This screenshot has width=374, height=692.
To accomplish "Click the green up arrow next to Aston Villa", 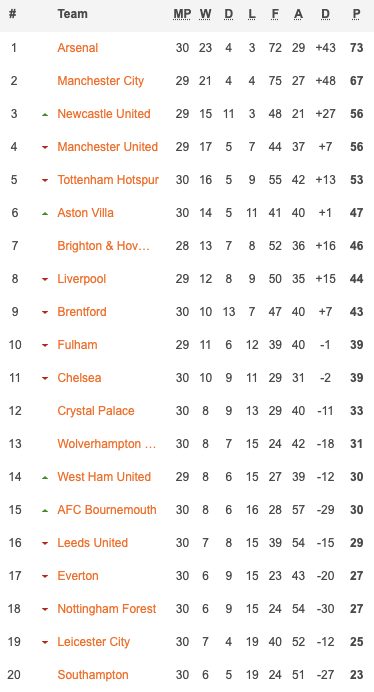I will pyautogui.click(x=45, y=214).
